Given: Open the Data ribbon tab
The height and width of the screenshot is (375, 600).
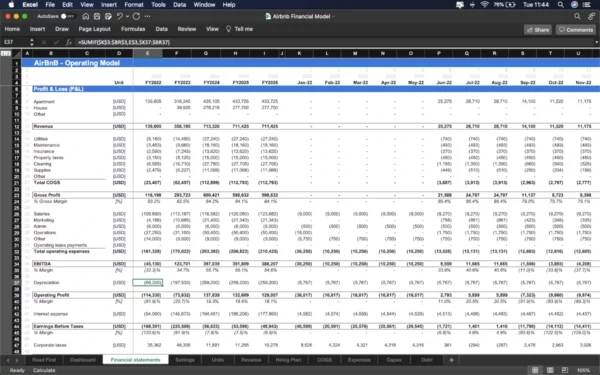Looking at the screenshot, I should [x=161, y=29].
